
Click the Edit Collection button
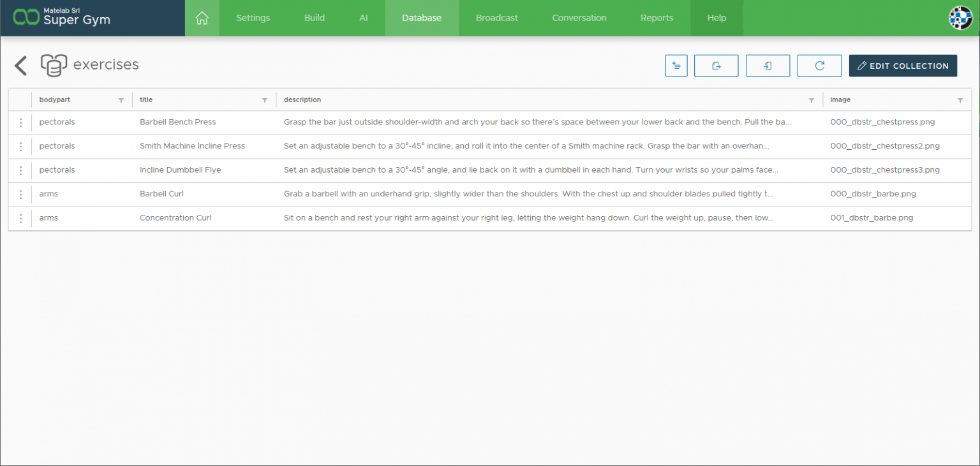pyautogui.click(x=902, y=66)
